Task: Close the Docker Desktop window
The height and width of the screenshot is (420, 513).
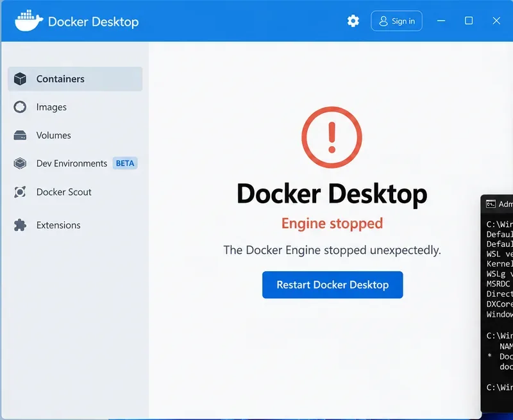Action: 496,21
